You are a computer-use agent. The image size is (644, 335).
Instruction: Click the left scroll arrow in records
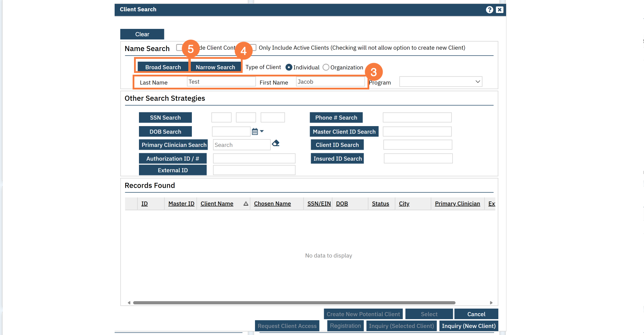[x=129, y=303]
